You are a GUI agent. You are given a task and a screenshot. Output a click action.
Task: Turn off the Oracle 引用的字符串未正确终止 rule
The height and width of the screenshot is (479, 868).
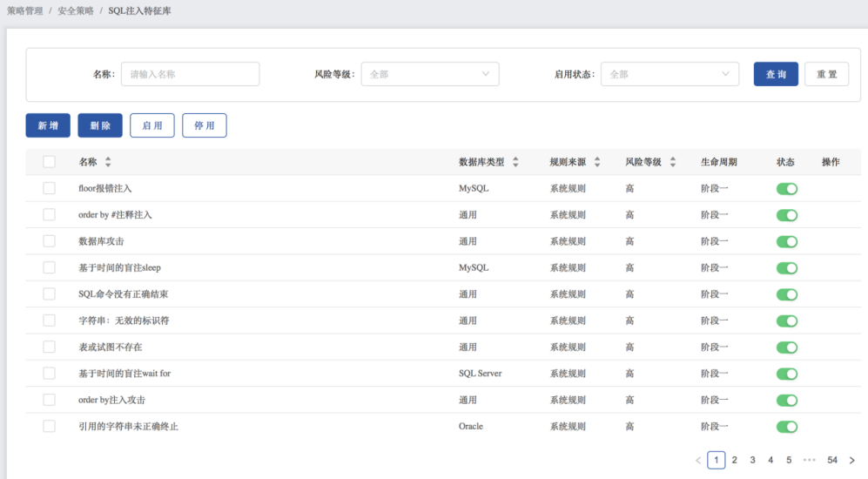click(787, 427)
